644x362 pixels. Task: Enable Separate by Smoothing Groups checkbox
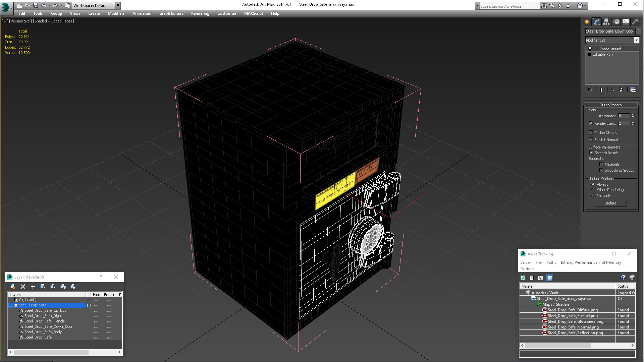point(601,170)
